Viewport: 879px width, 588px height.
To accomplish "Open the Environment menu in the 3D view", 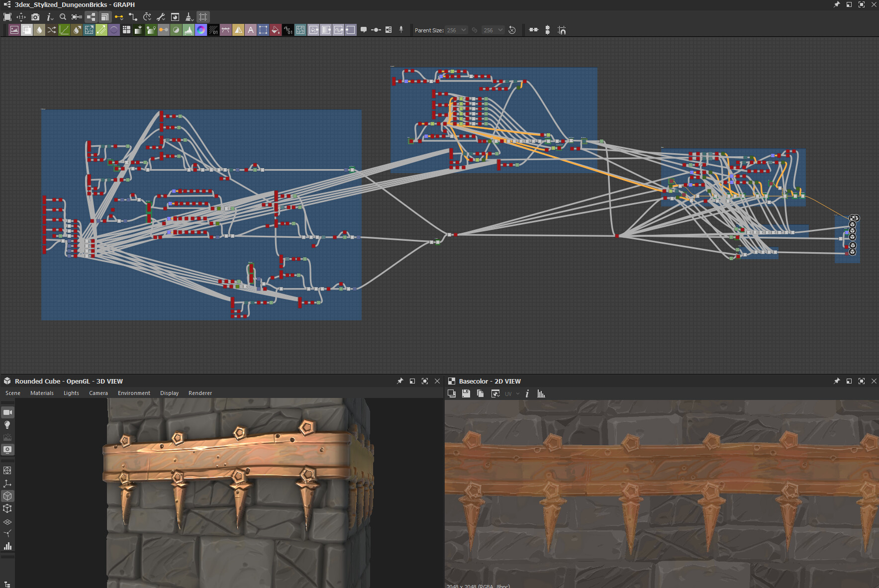I will coord(133,393).
